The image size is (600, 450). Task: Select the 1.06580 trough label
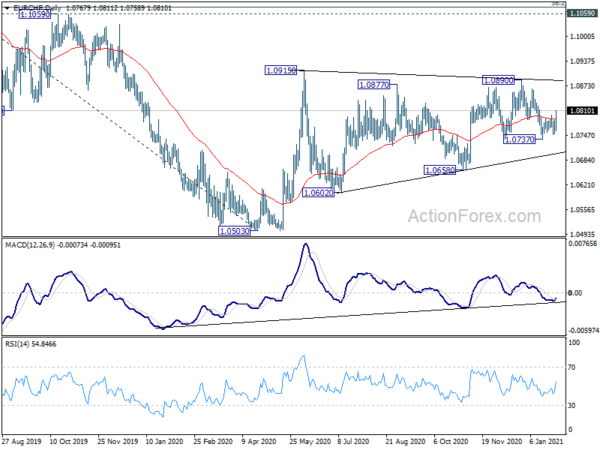[441, 170]
